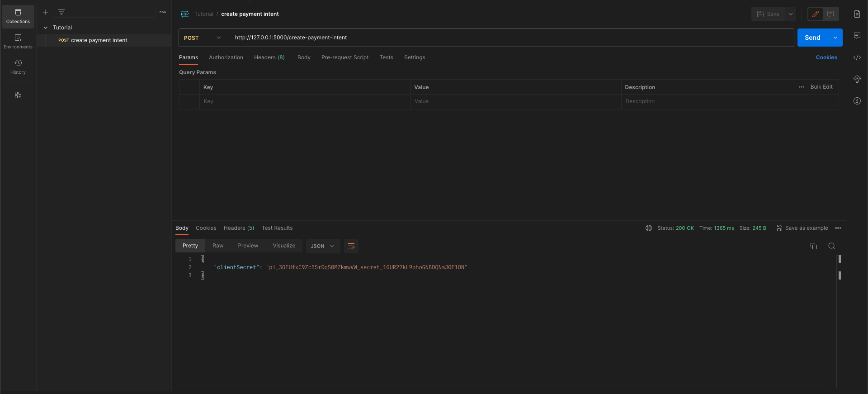Open the configure workspace sidebar icon
Screen dimensions: 868x394
coord(18,95)
